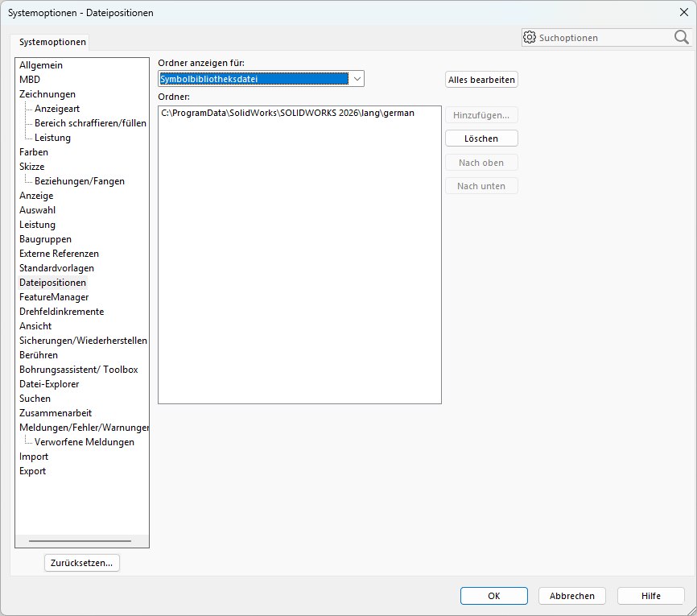Open the Farben options page
Viewport: 697px width, 616px height.
(33, 151)
